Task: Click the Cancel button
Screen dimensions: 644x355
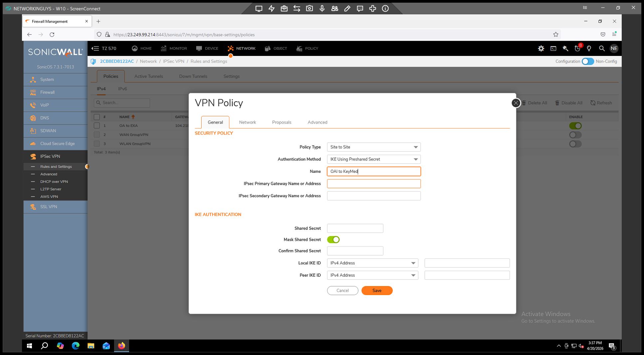Action: coord(342,291)
